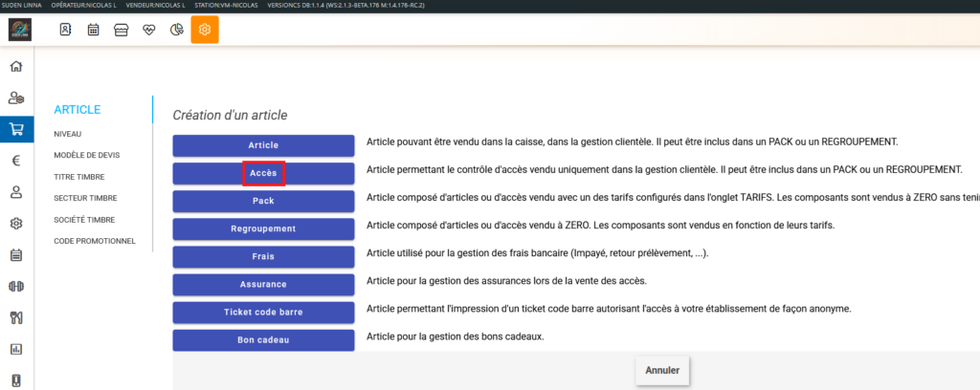Click the euro sign sidebar icon
980x390 pixels.
16,161
